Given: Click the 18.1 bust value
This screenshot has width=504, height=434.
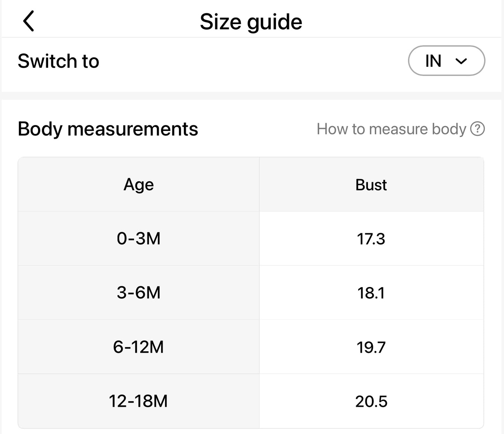Looking at the screenshot, I should coord(371,293).
